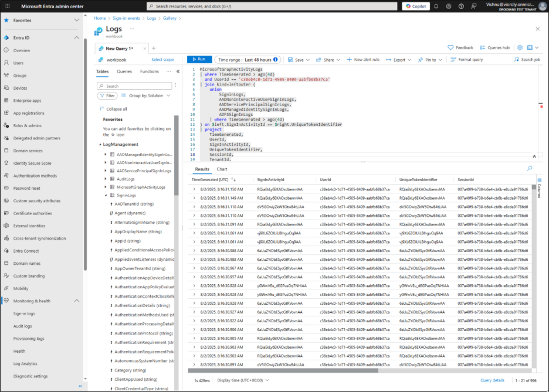Click the search resources box
This screenshot has width=549, height=392.
coord(272,6)
